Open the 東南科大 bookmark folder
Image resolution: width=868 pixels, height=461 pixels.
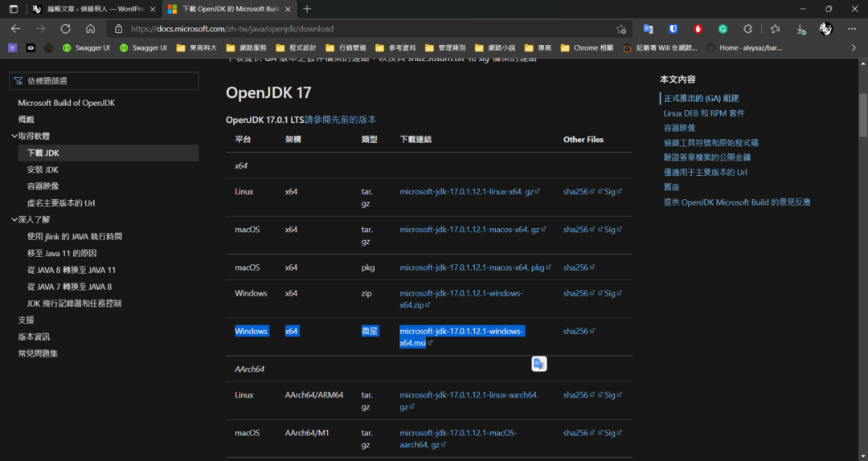click(x=197, y=48)
